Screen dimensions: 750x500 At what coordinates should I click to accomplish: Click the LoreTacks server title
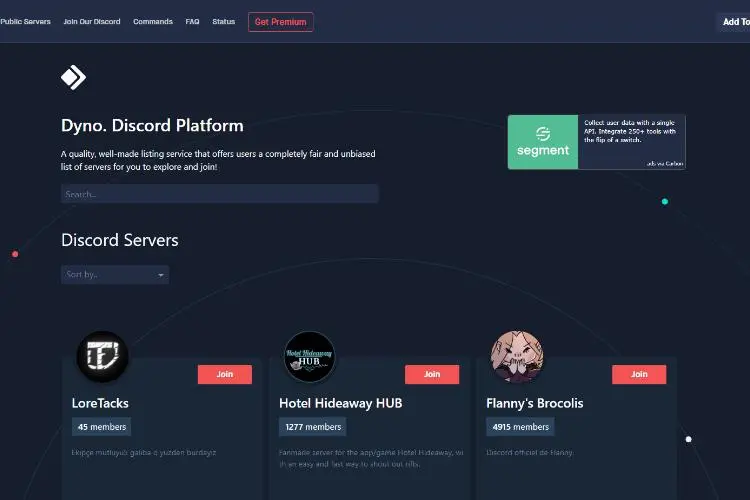pyautogui.click(x=100, y=403)
